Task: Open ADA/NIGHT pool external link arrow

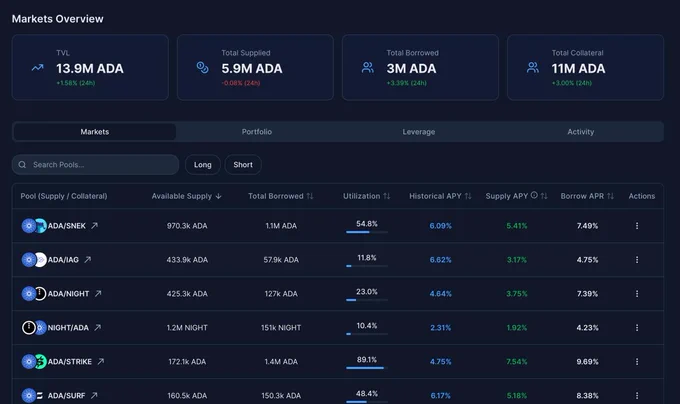Action: (98, 293)
